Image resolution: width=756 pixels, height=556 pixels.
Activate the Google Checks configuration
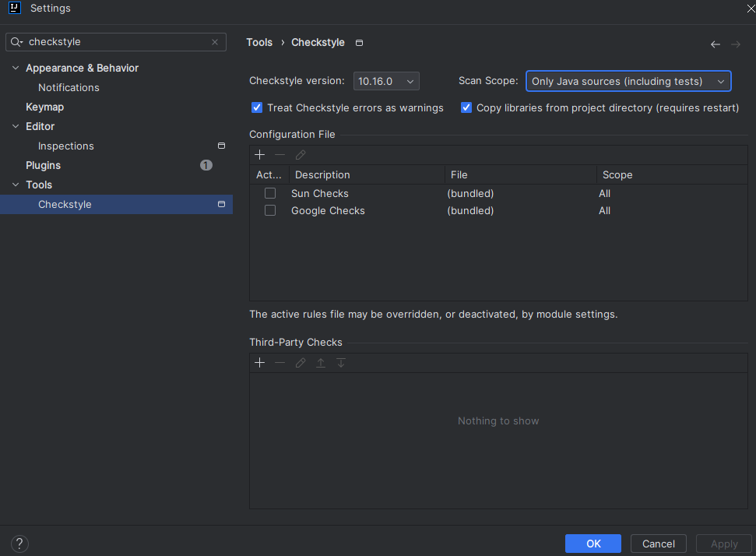pyautogui.click(x=270, y=211)
